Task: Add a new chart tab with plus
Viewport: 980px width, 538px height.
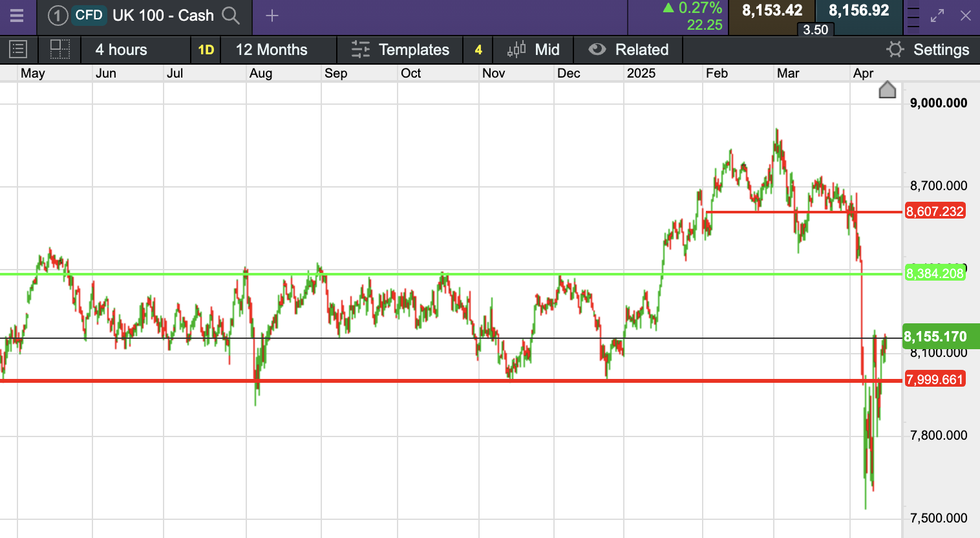Action: pyautogui.click(x=272, y=16)
